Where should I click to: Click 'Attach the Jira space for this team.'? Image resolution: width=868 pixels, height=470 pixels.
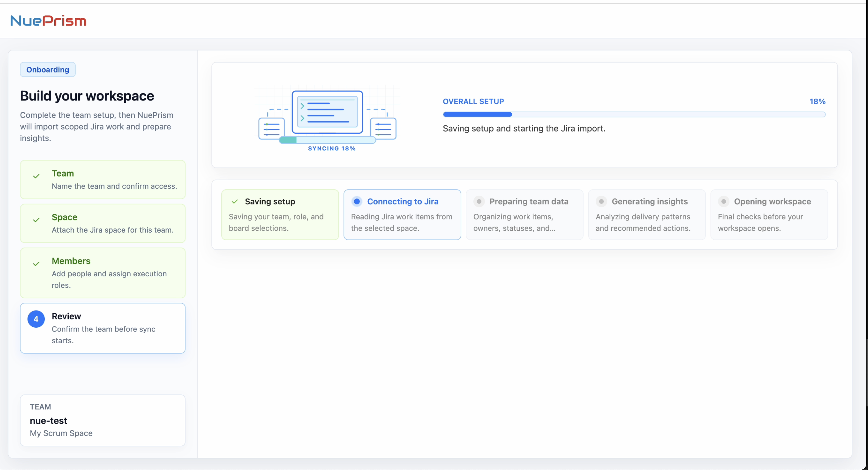point(112,230)
